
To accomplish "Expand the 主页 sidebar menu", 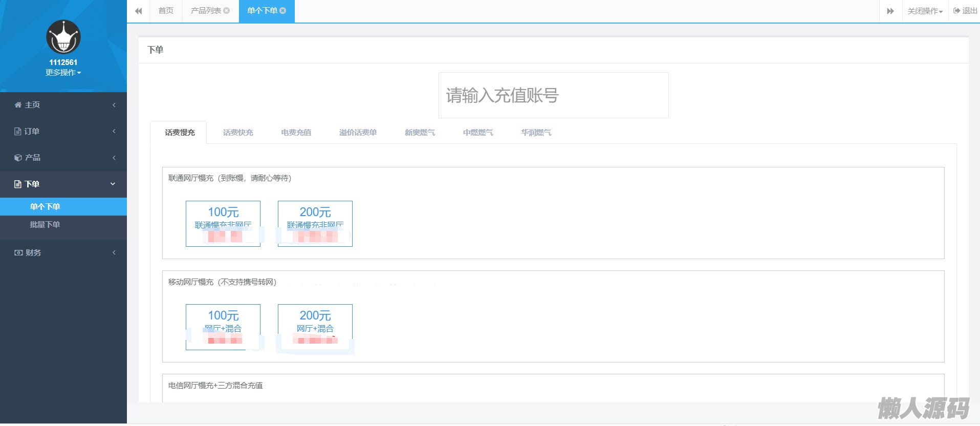I will (x=63, y=105).
